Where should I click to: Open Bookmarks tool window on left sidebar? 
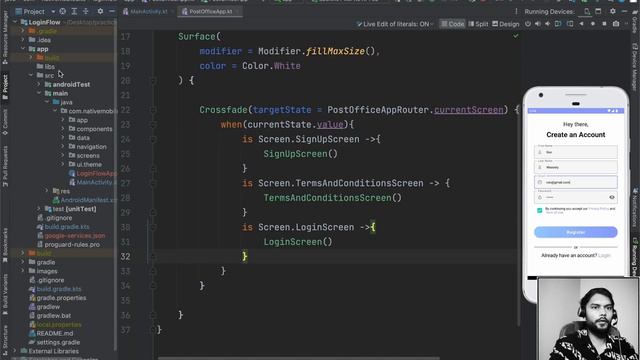[x=5, y=246]
